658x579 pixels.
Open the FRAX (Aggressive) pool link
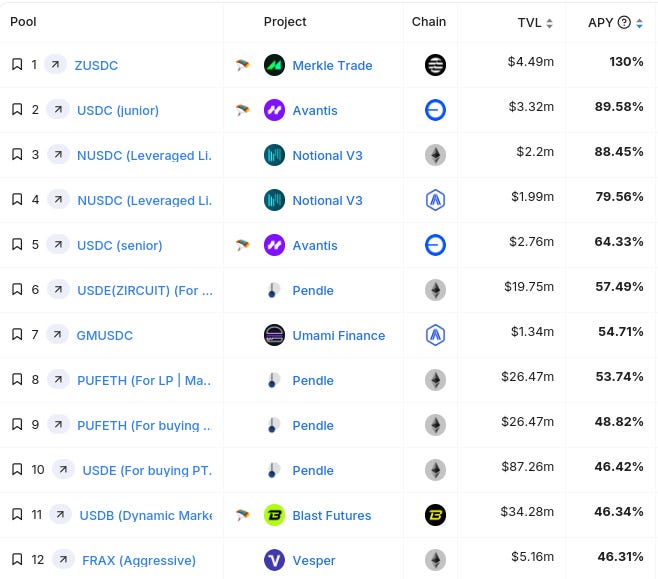pos(139,560)
